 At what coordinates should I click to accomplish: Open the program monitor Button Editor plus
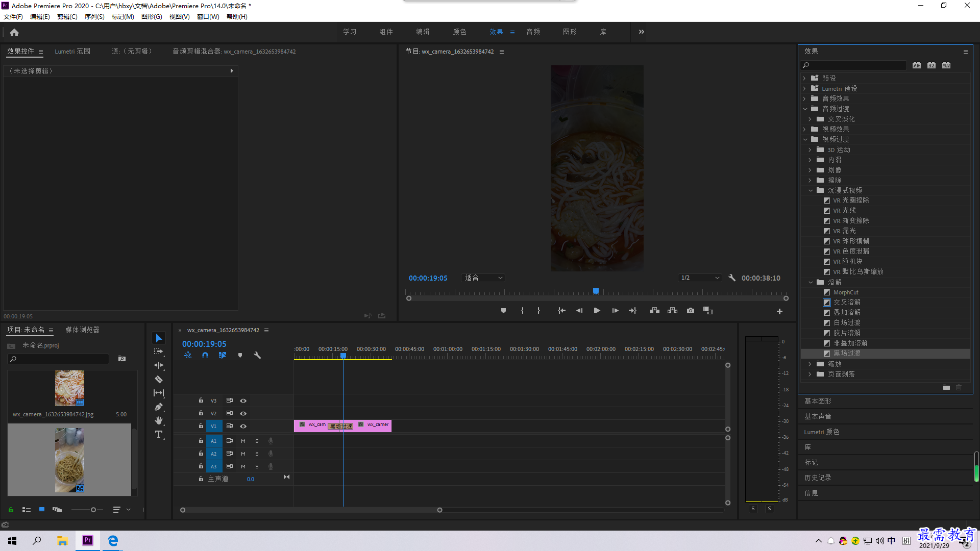tap(779, 311)
